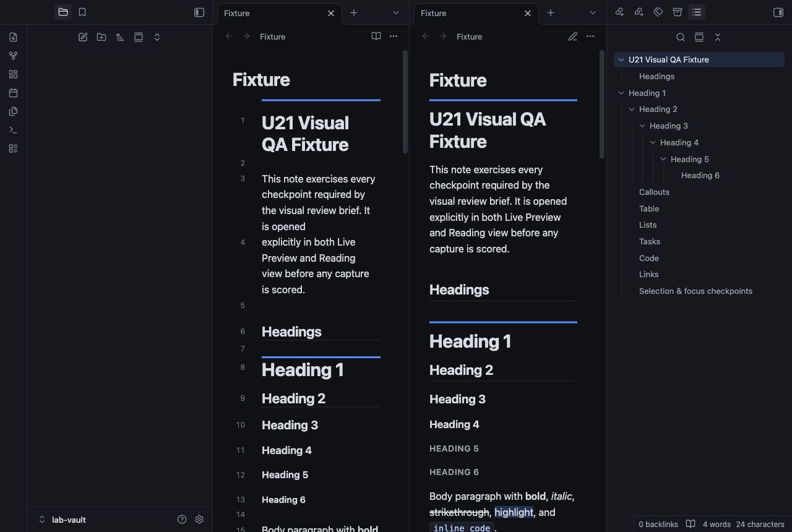Switch to the bookmarks panel
Screen dimensions: 792x532
[x=82, y=12]
